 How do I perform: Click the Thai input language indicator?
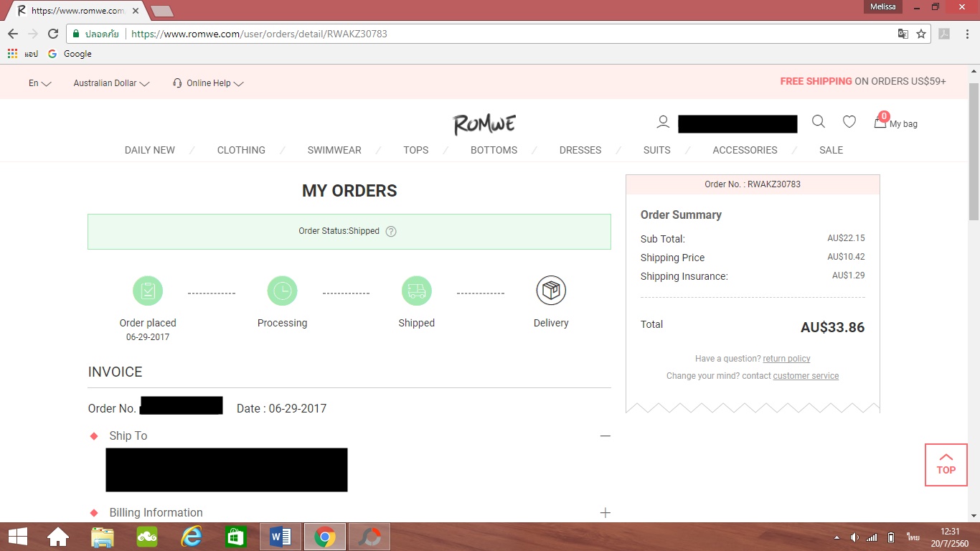[913, 537]
